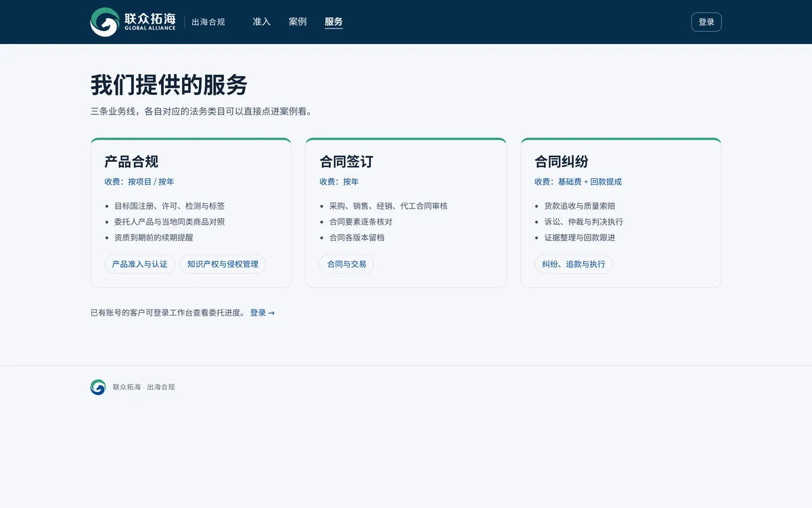Click 收费：基础费 + 回款提成 text
Screen dimensions: 812x508
578,182
